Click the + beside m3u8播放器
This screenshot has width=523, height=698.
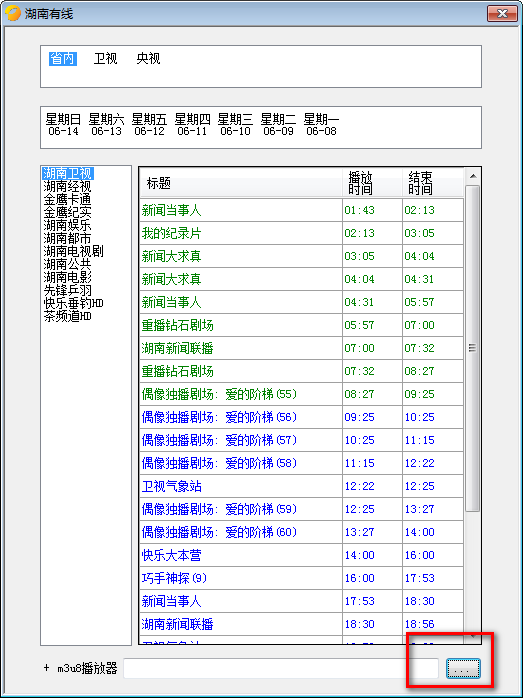coord(47,668)
